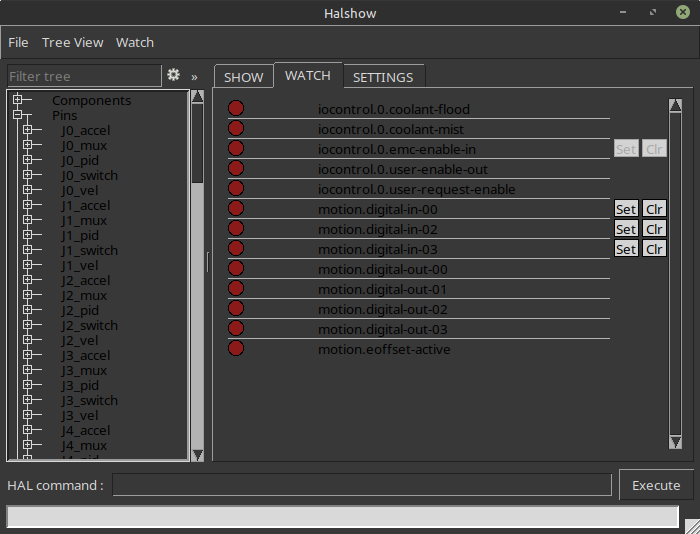700x534 pixels.
Task: Collapse the Pins tree node
Action: [x=17, y=115]
